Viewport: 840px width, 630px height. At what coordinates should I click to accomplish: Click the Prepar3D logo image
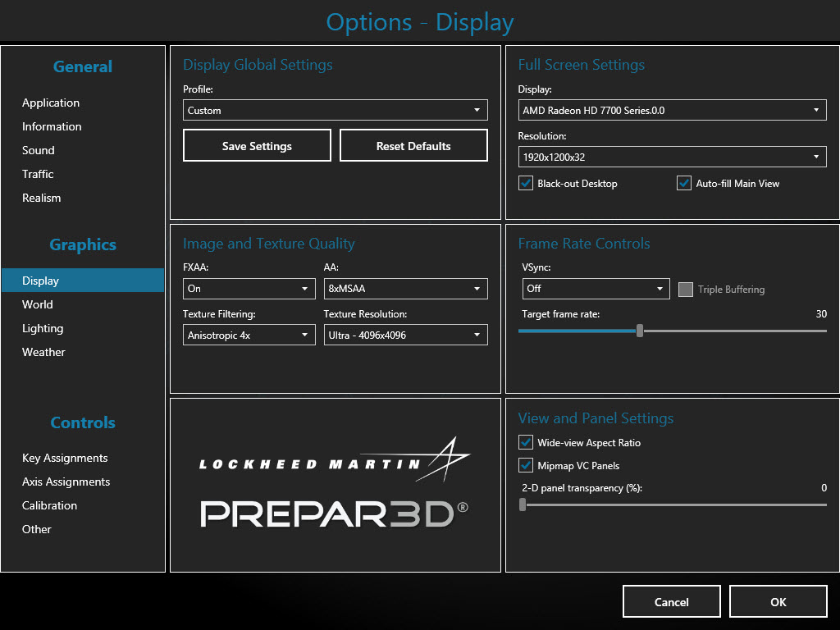335,485
